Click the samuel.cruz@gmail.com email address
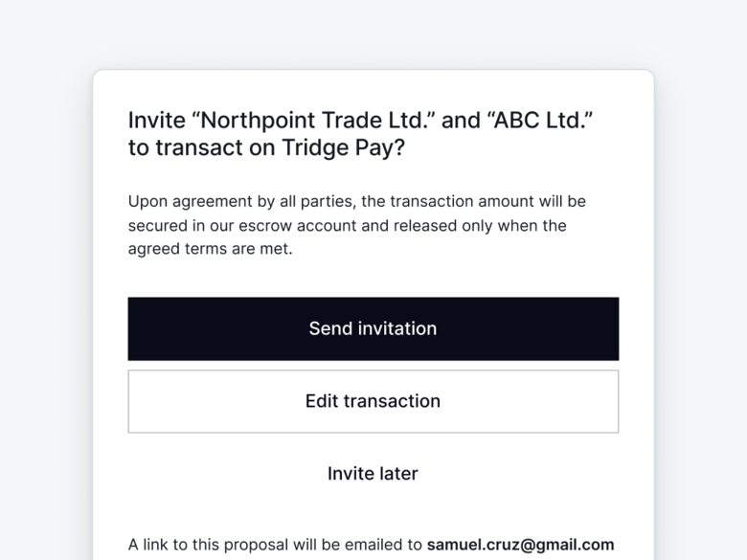The height and width of the screenshot is (560, 747). coord(520,545)
